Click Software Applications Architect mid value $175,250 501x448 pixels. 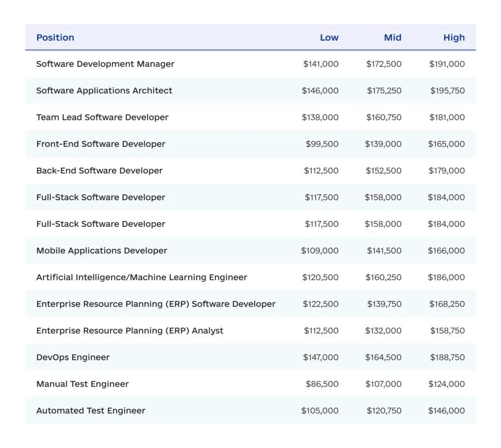tap(384, 90)
